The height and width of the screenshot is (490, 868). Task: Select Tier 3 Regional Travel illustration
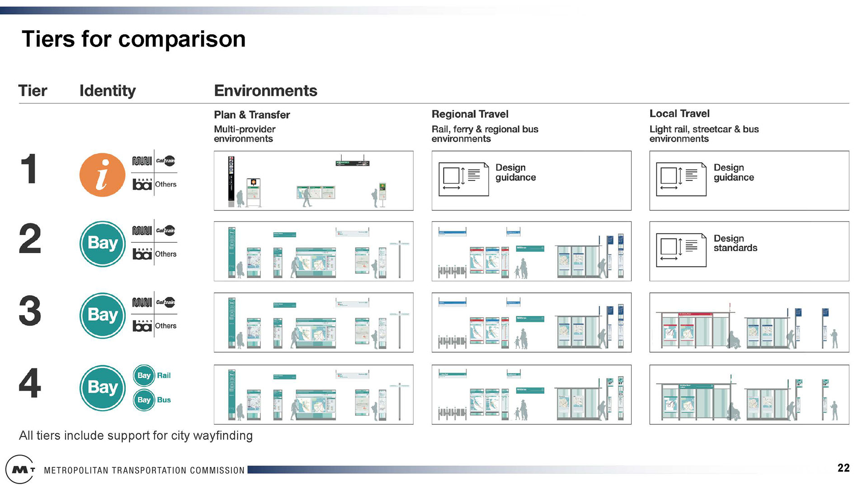click(531, 323)
